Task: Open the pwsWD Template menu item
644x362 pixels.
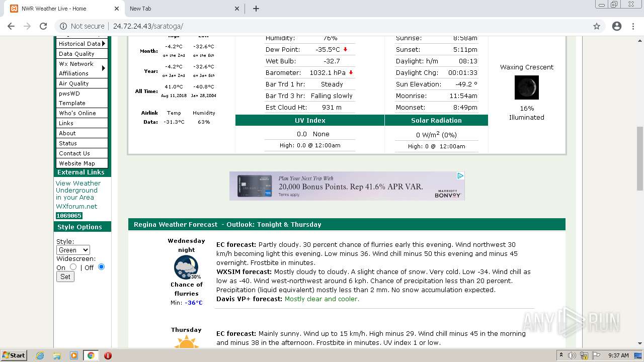Action: pos(82,98)
